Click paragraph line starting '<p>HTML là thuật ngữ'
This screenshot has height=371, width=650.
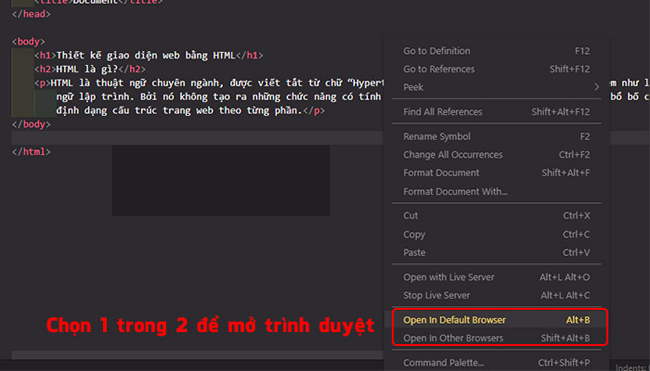(x=209, y=83)
